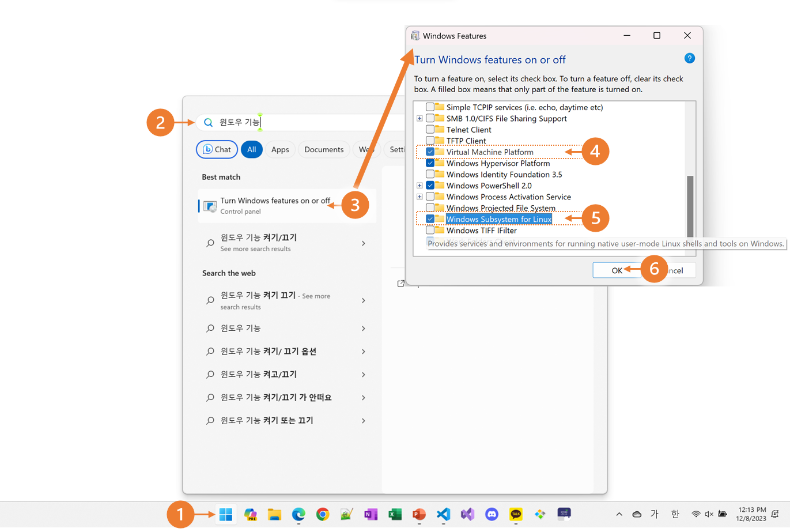This screenshot has width=790, height=532.
Task: Open the OneDrive cloud tray icon
Action: pyautogui.click(x=637, y=514)
